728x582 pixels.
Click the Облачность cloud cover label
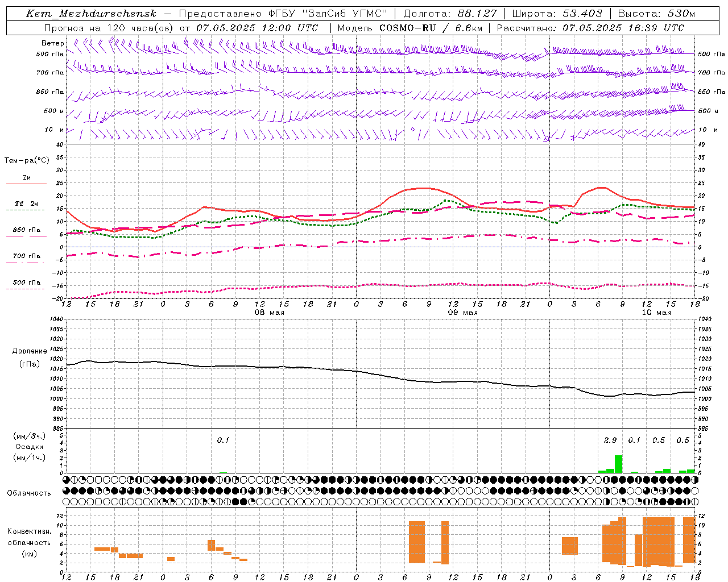click(29, 493)
